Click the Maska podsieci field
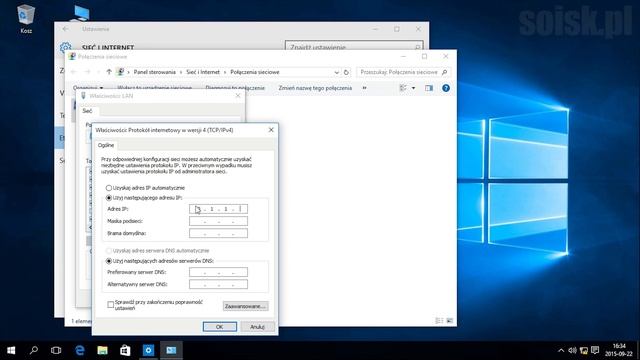640x360 pixels. [218, 221]
